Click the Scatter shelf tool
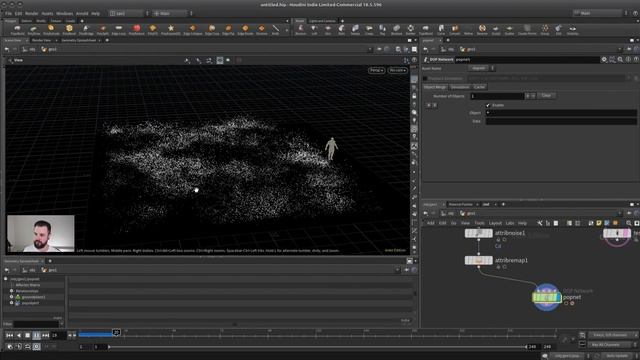This screenshot has height=360, width=640. pyautogui.click(x=509, y=29)
